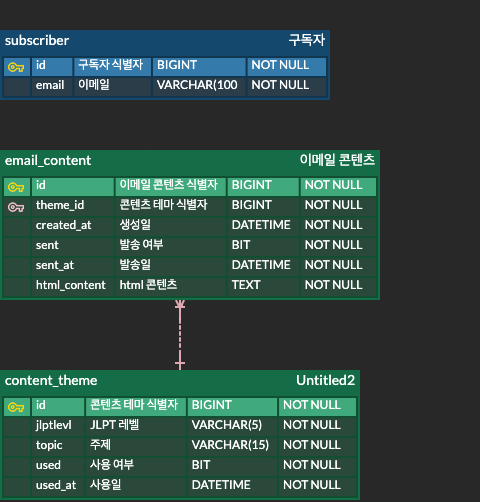Click the 구독자 식별자 comment cell
480x502 pixels.
click(x=112, y=67)
